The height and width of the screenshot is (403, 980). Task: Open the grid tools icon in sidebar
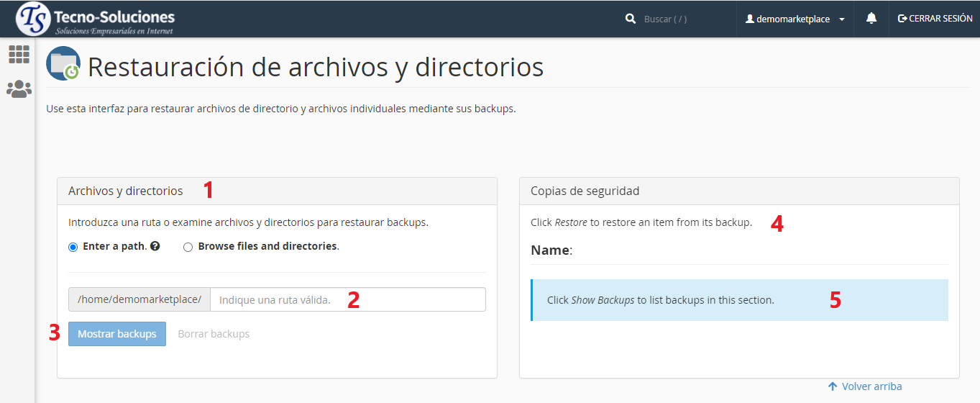(x=19, y=55)
